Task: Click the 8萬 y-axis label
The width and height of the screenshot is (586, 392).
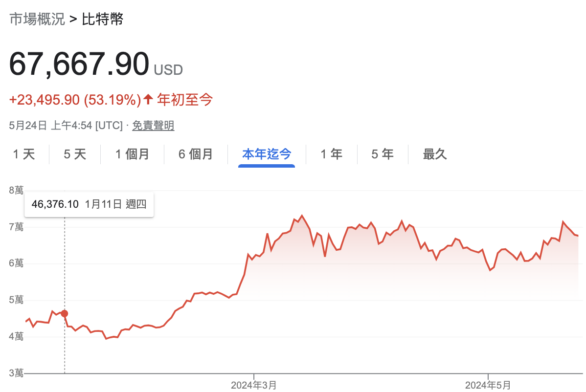Action: [16, 190]
